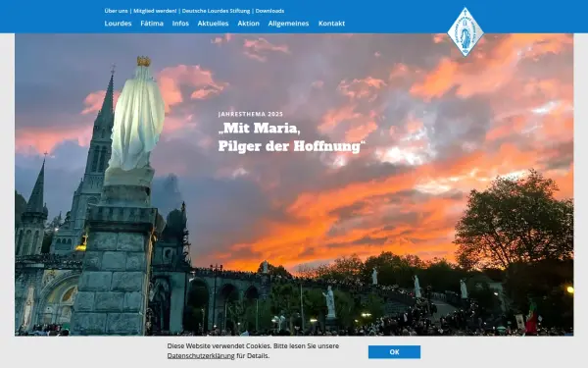
Task: Accept cookies with the OK button
Action: coord(394,352)
